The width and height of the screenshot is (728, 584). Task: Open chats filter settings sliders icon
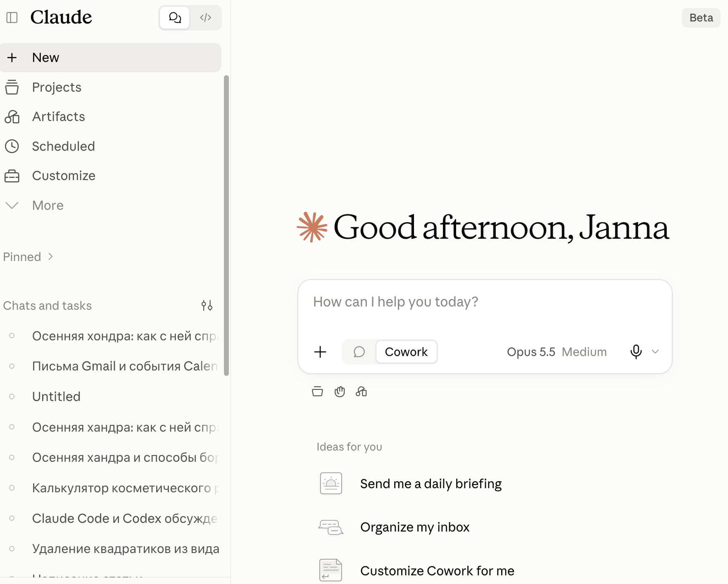(207, 306)
